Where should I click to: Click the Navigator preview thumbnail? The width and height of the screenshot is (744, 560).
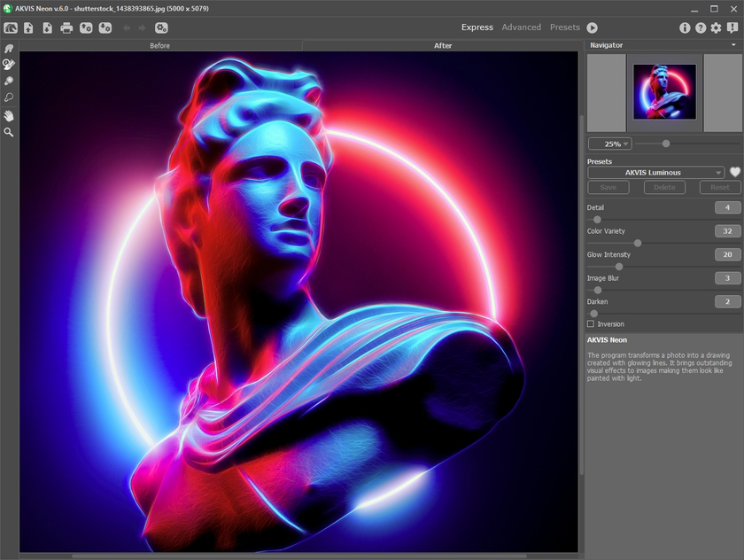tap(664, 92)
